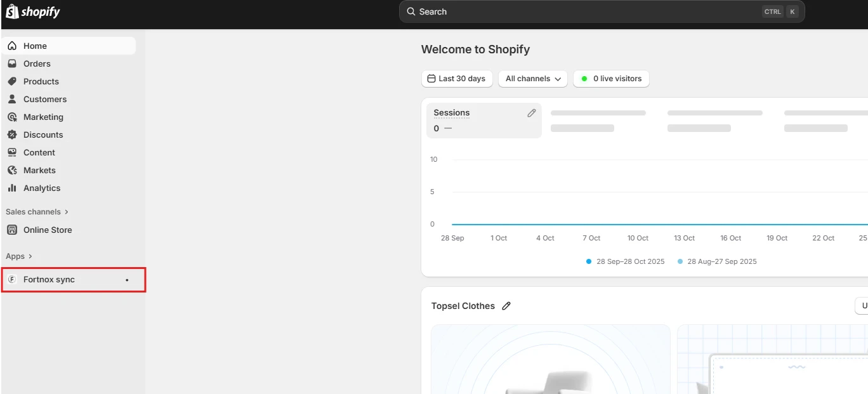The width and height of the screenshot is (868, 394).
Task: Open the Orders menu label
Action: point(37,63)
